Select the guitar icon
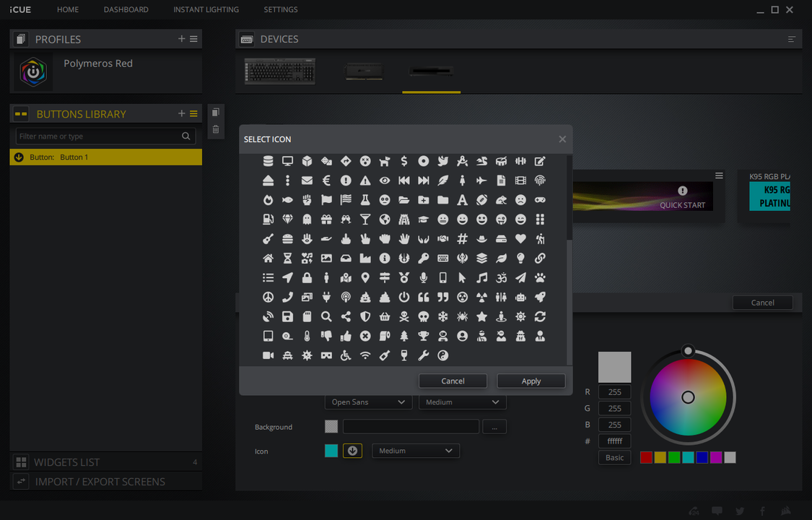This screenshot has width=812, height=520. point(269,239)
